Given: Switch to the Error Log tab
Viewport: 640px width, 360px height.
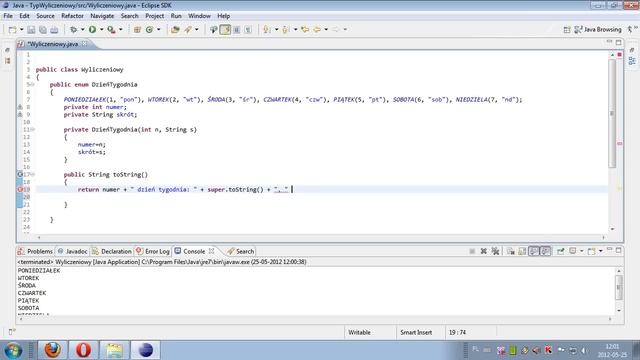Looking at the screenshot, I should tap(153, 251).
